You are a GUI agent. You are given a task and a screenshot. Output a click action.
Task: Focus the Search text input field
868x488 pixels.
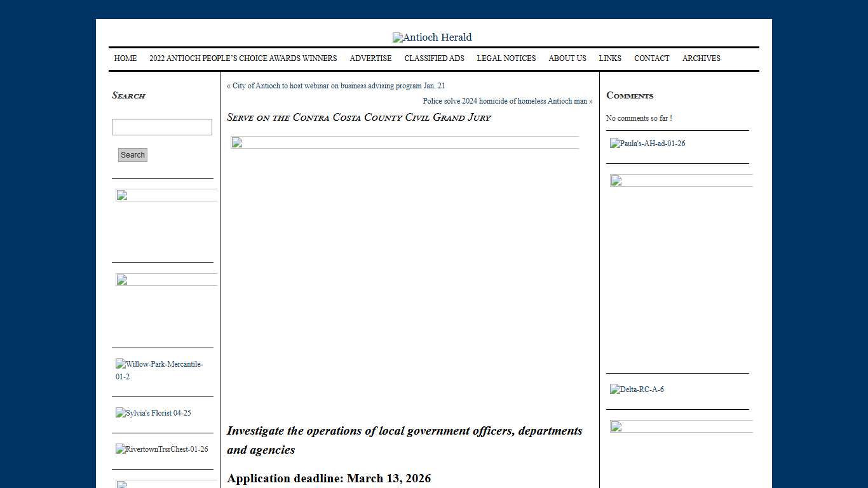point(162,127)
